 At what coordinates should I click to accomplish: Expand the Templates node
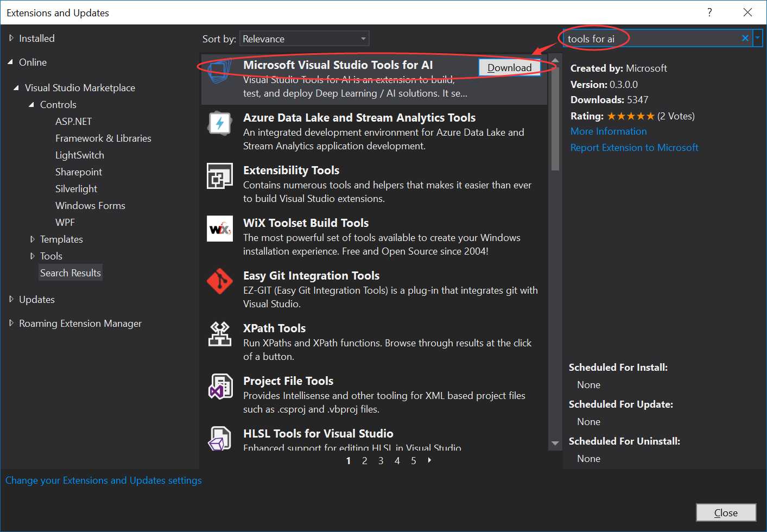33,239
